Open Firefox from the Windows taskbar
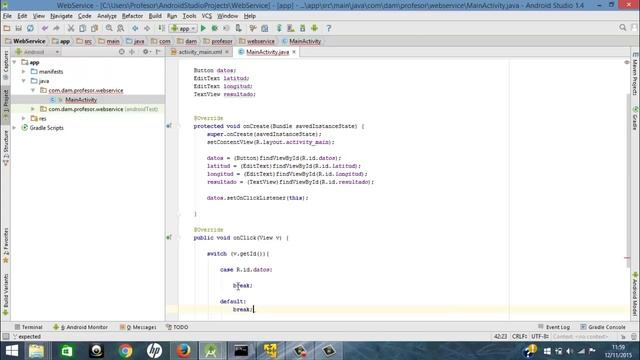Image resolution: width=640 pixels, height=360 pixels. tap(183, 351)
